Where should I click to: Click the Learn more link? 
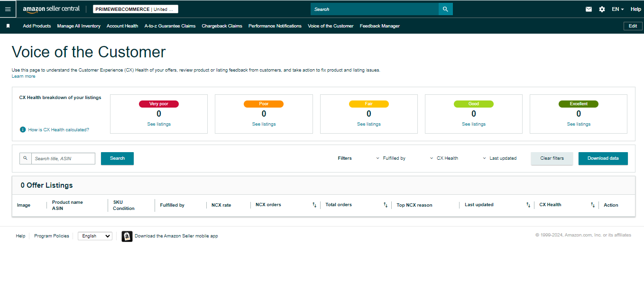point(23,76)
